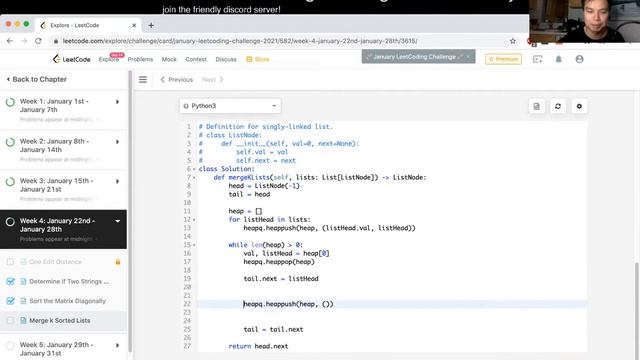The image size is (640, 360).
Task: Click the sidebar vertical scrollbar
Action: tap(130, 211)
